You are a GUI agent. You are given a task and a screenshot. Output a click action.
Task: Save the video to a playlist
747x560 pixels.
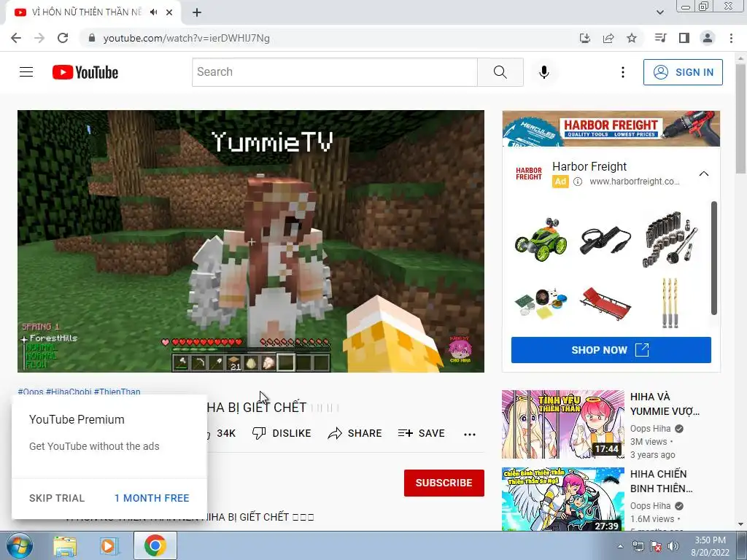[x=422, y=433]
